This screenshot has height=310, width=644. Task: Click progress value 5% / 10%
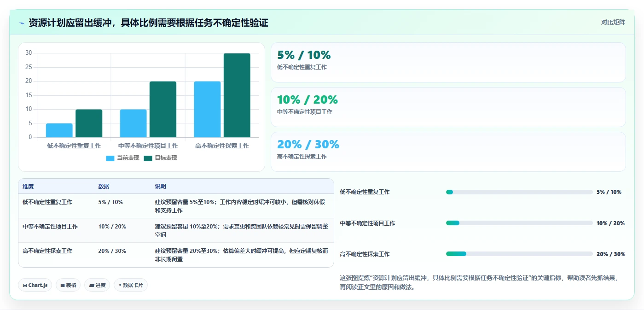(x=609, y=192)
